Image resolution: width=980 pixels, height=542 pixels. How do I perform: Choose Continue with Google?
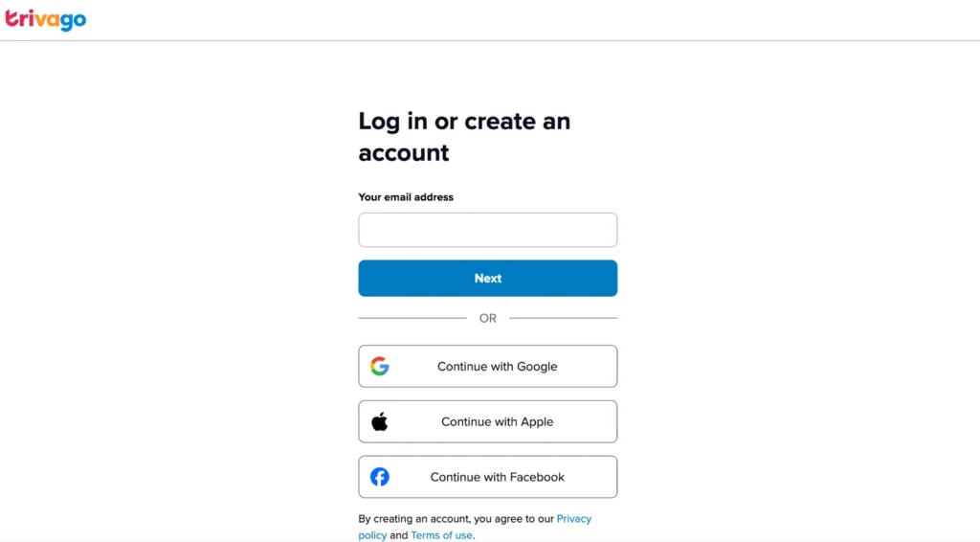pos(487,367)
